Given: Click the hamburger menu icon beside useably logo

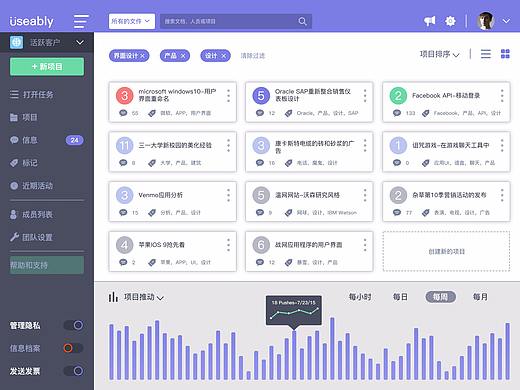Looking at the screenshot, I should pyautogui.click(x=81, y=21).
